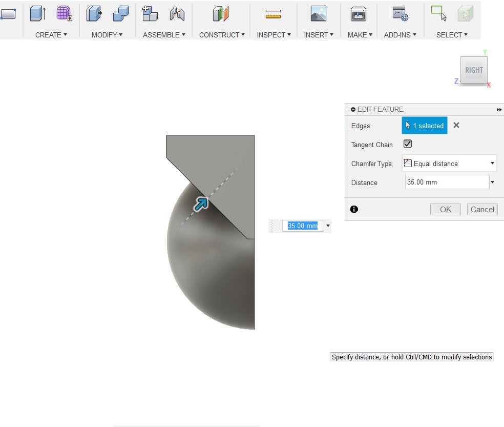This screenshot has width=504, height=427.
Task: Expand the Distance field dropdown arrow
Action: point(492,182)
